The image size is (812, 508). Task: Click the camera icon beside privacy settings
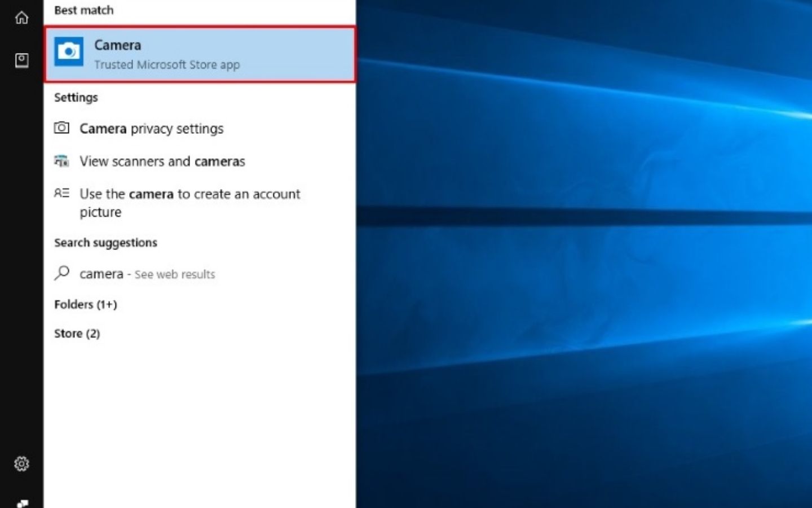[61, 128]
